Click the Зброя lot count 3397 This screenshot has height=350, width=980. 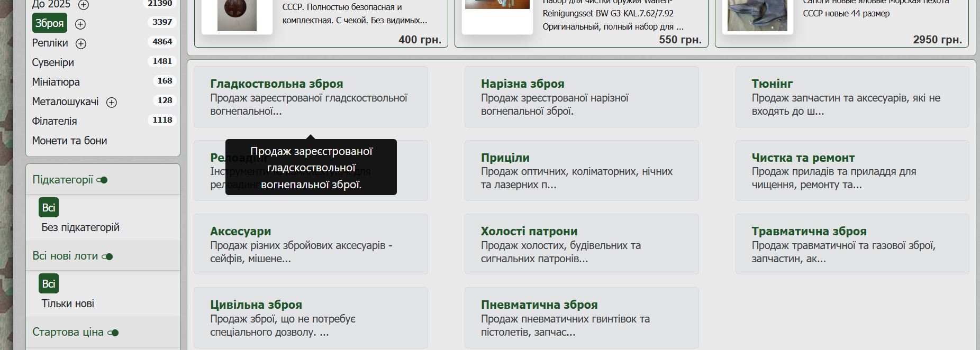[162, 22]
